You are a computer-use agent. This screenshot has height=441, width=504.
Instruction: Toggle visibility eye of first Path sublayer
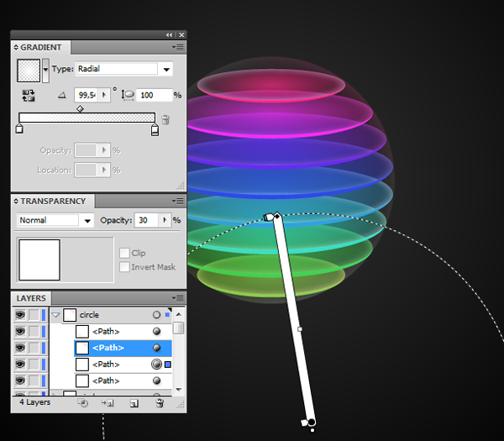(20, 331)
